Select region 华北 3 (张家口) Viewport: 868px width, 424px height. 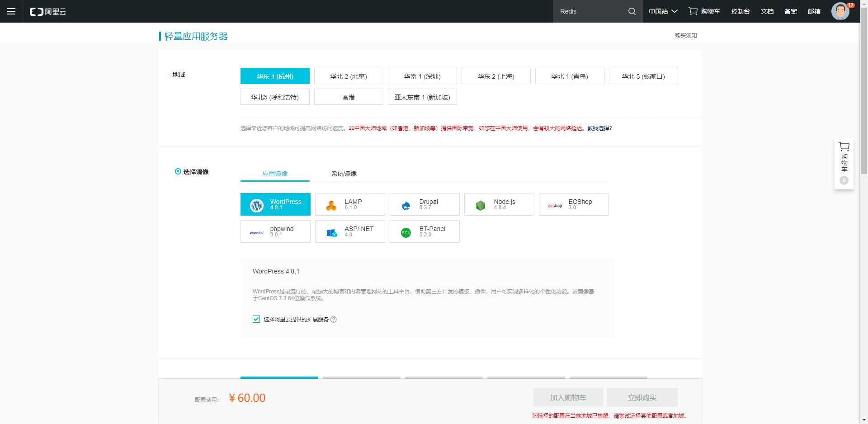pos(643,76)
